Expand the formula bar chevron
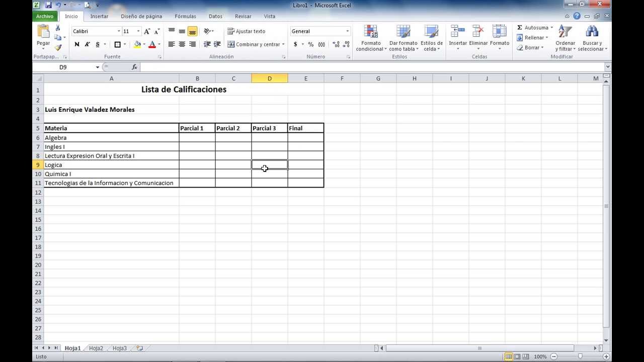The width and height of the screenshot is (644, 362). click(x=608, y=67)
